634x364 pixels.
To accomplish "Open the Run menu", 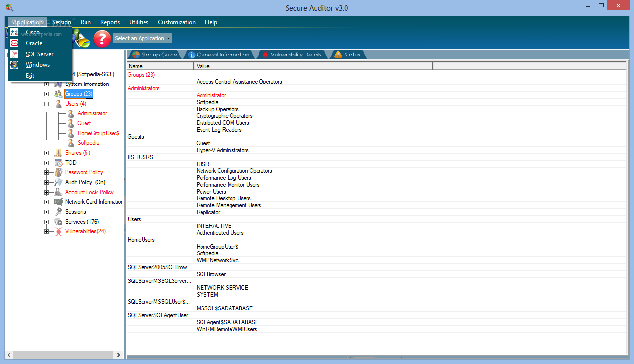I will [x=86, y=22].
